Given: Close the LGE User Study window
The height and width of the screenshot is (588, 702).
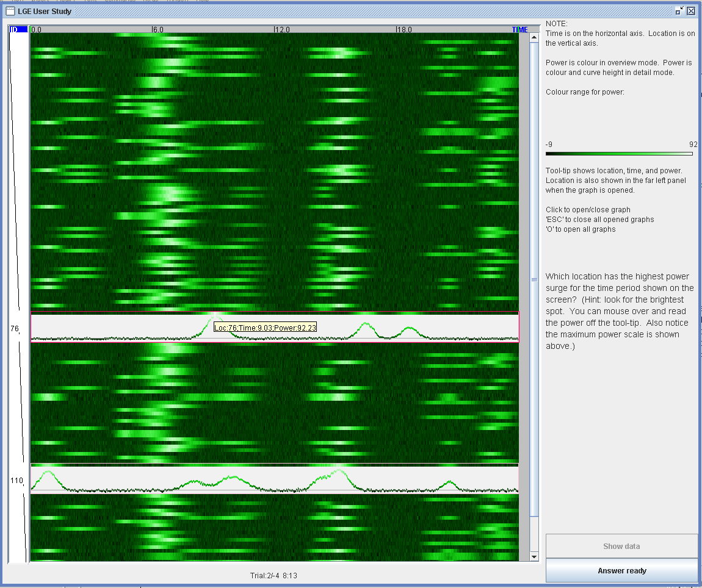Looking at the screenshot, I should tap(691, 11).
